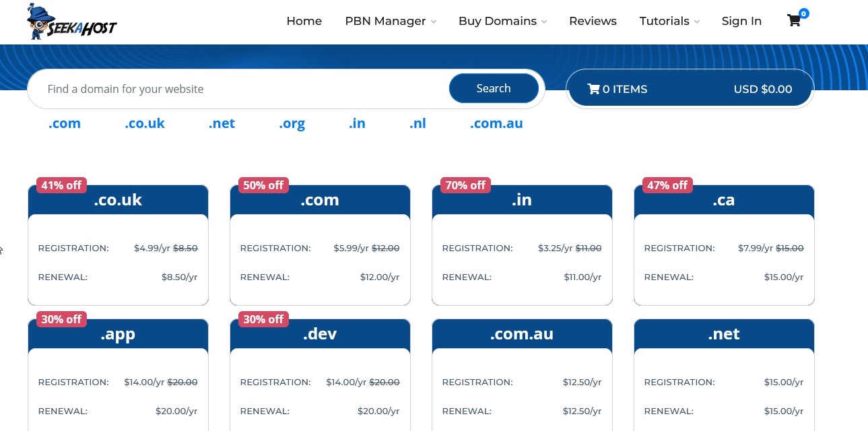
Task: Select the .com extension shortcut
Action: tap(64, 123)
